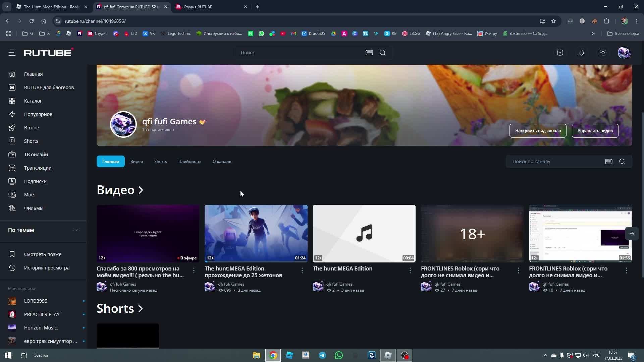
Task: Click the Фильмы icon
Action: 12,208
